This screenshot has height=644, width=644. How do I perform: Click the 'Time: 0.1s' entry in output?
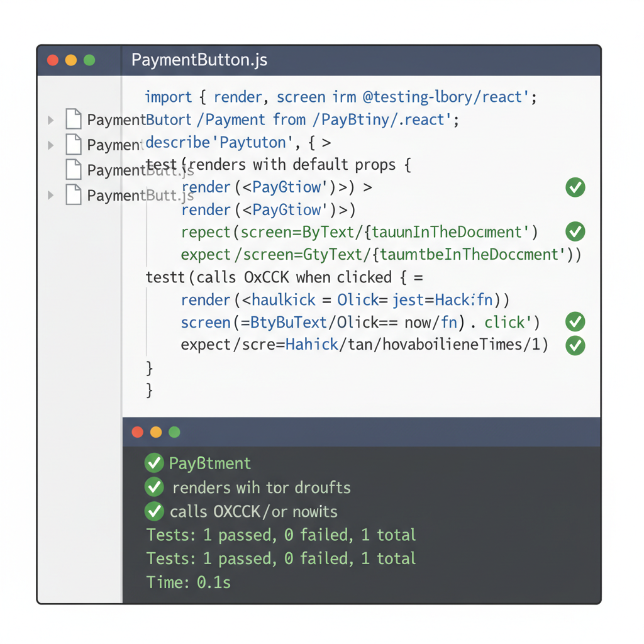189,582
